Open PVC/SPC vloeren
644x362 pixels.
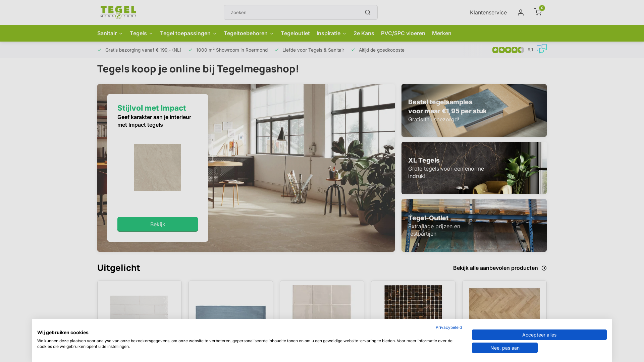click(x=403, y=33)
